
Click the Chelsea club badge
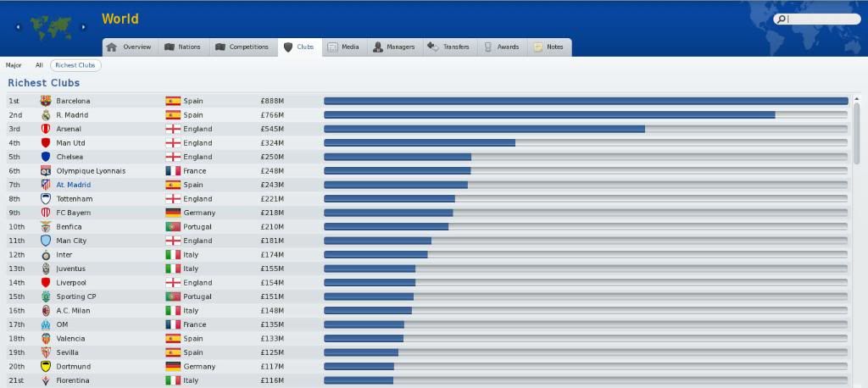[x=46, y=157]
